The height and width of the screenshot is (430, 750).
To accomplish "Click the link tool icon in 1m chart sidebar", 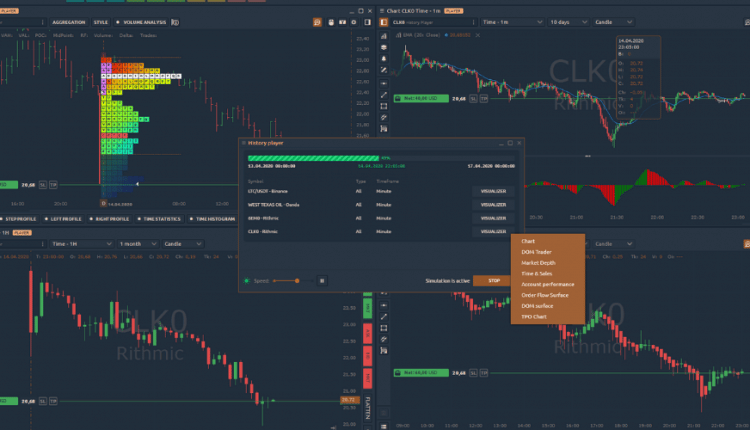I will click(384, 117).
